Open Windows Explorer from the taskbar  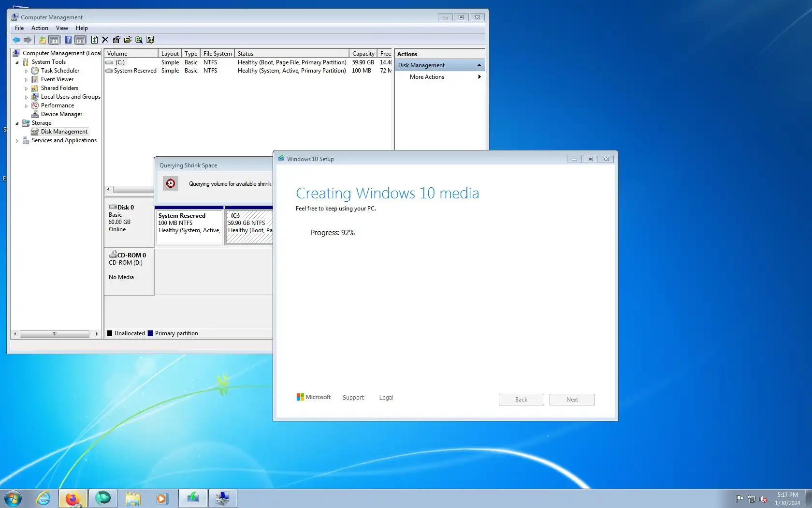point(132,498)
